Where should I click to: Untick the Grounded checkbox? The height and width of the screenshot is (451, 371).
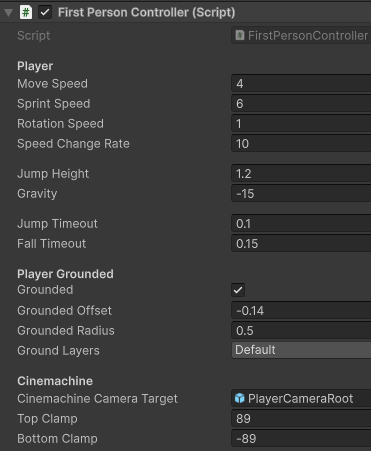[x=238, y=290]
